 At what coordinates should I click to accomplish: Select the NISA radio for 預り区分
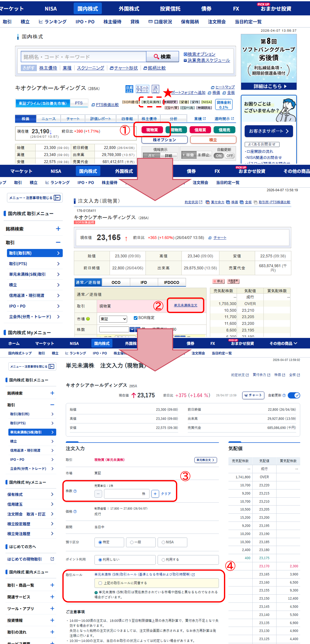coord(163,542)
